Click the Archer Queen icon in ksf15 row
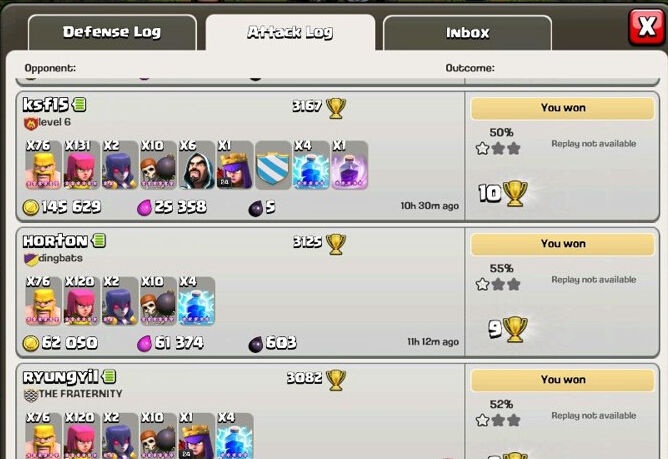 coord(235,165)
